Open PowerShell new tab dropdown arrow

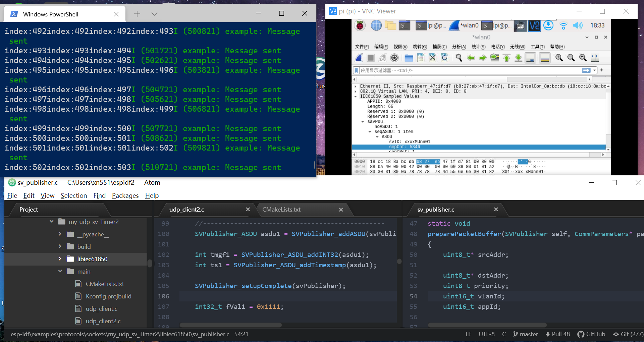154,14
